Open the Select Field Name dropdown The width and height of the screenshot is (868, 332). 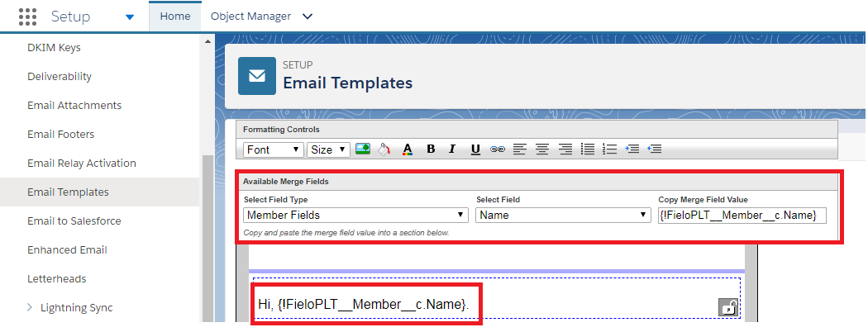point(563,215)
